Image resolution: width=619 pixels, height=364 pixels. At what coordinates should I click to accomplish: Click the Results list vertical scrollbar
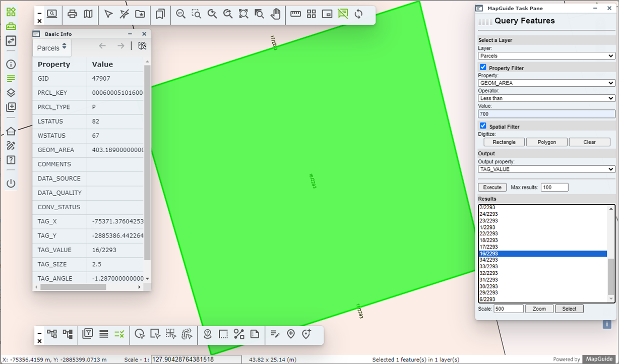pyautogui.click(x=611, y=276)
